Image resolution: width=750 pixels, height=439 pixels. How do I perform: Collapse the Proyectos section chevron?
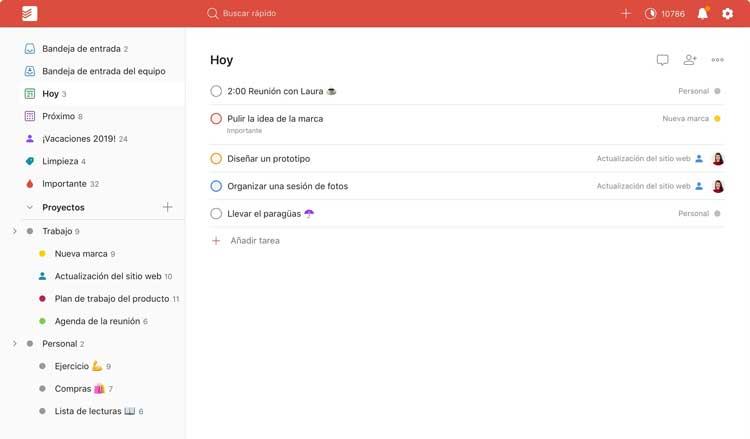30,208
